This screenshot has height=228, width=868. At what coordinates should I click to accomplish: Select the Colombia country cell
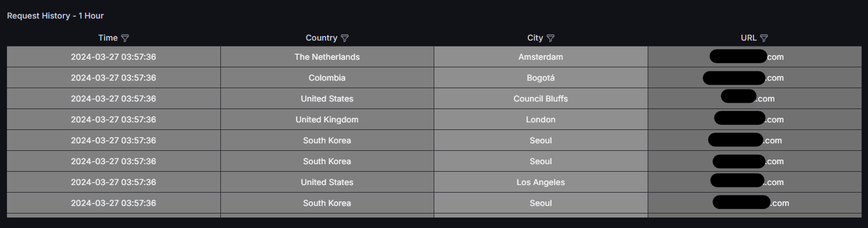[327, 78]
